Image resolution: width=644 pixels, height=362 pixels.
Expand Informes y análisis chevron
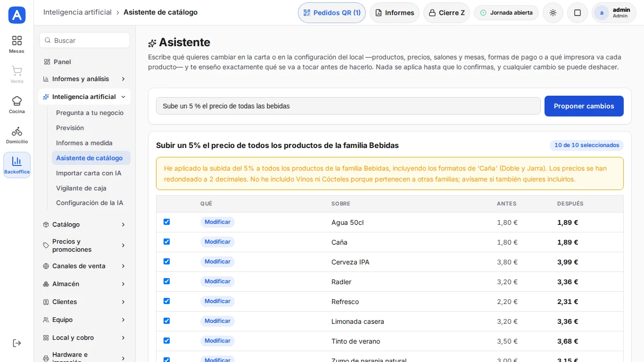[123, 79]
